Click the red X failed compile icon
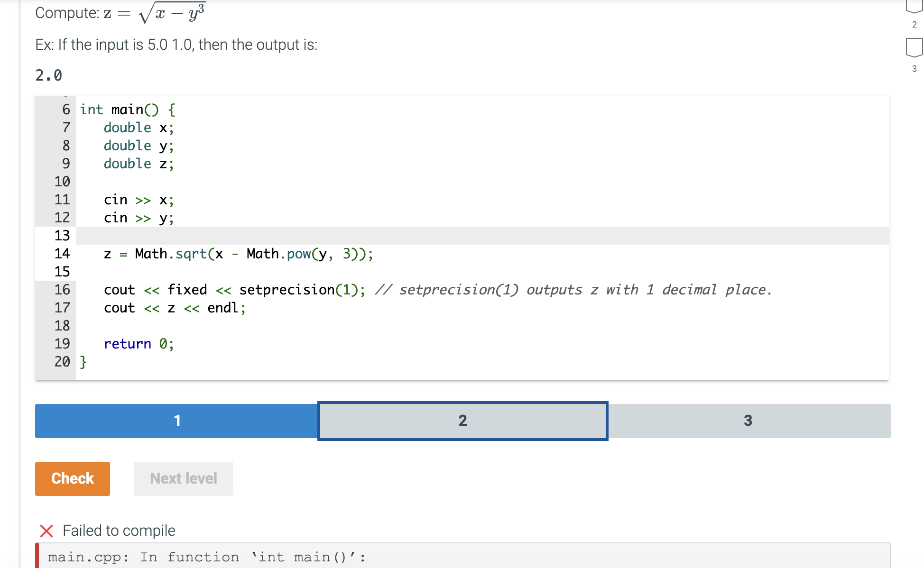The width and height of the screenshot is (924, 568). (46, 531)
